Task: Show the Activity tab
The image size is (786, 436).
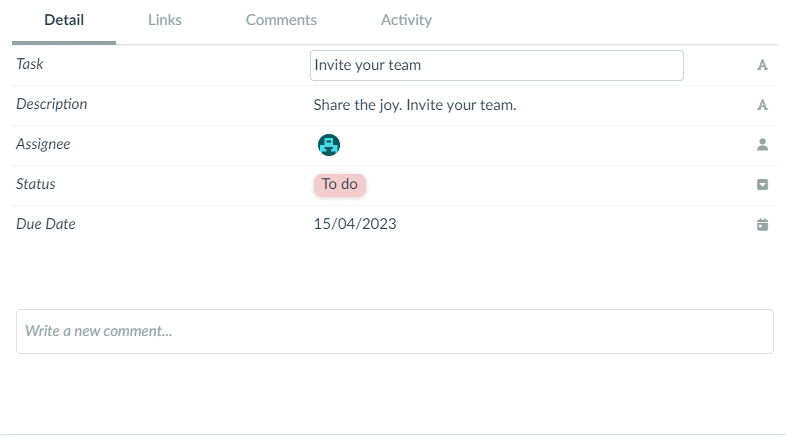Action: pyautogui.click(x=406, y=20)
